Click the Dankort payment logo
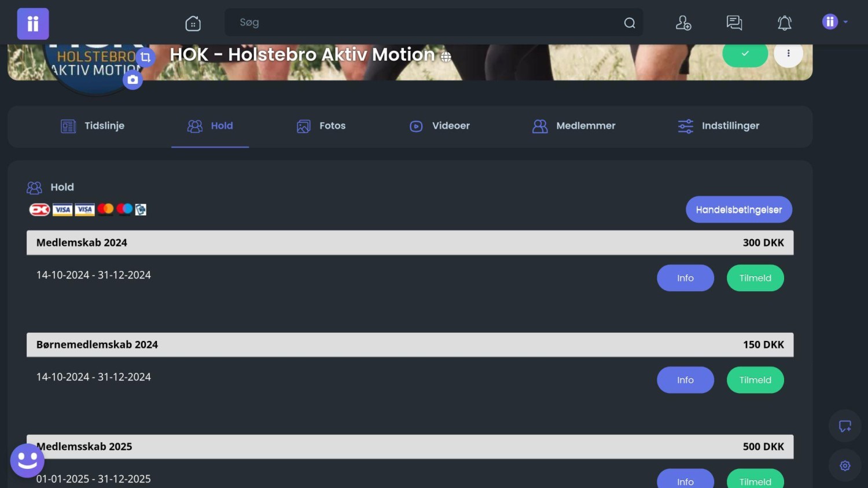The width and height of the screenshot is (868, 488). pyautogui.click(x=39, y=210)
